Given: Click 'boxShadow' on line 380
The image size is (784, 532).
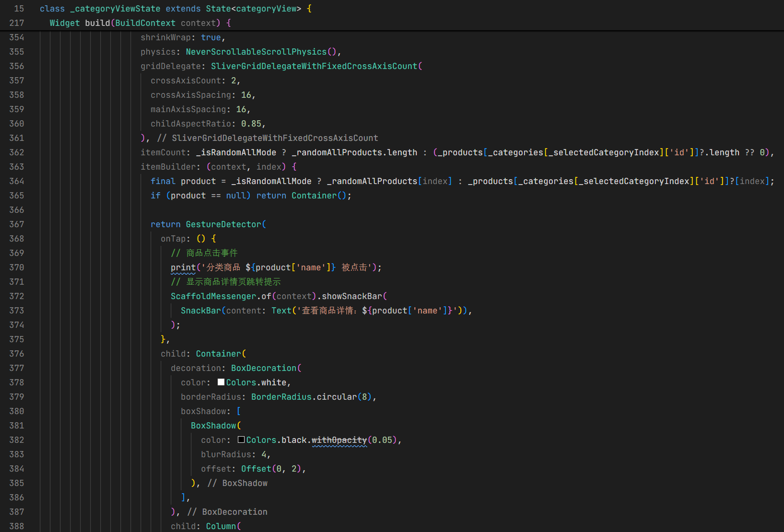Looking at the screenshot, I should pos(203,411).
